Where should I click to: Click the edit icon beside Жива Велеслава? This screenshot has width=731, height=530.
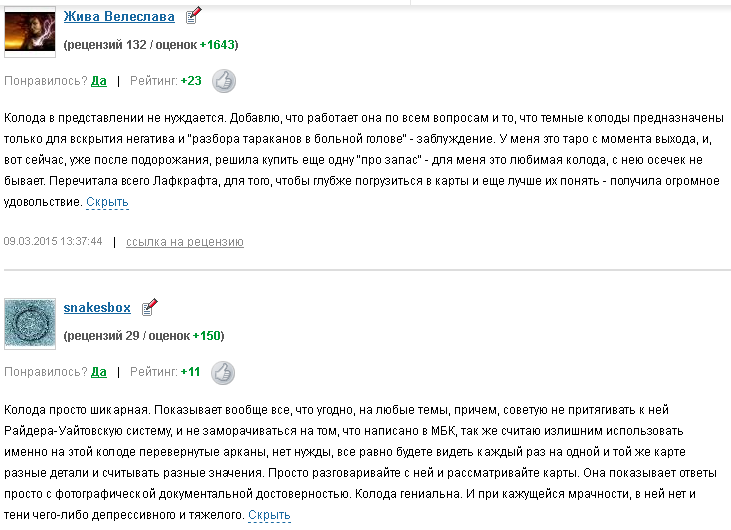(x=193, y=15)
